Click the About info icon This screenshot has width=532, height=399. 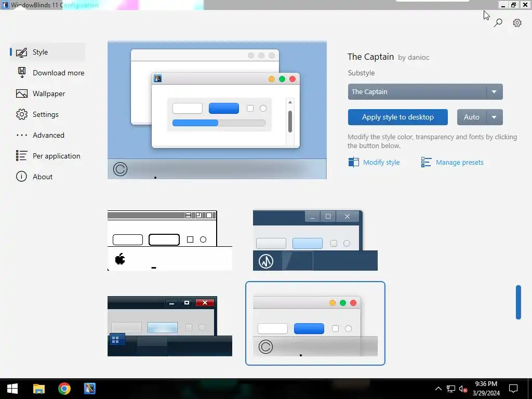21,177
